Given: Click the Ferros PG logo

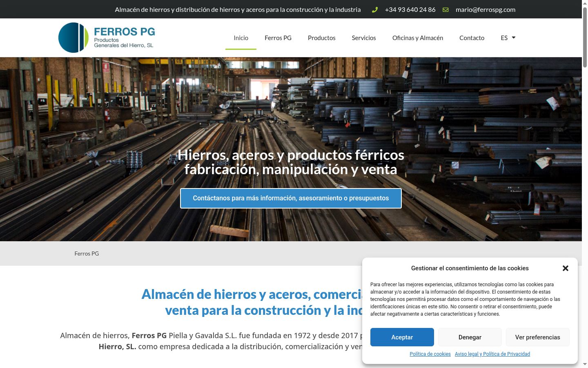Looking at the screenshot, I should (x=107, y=38).
